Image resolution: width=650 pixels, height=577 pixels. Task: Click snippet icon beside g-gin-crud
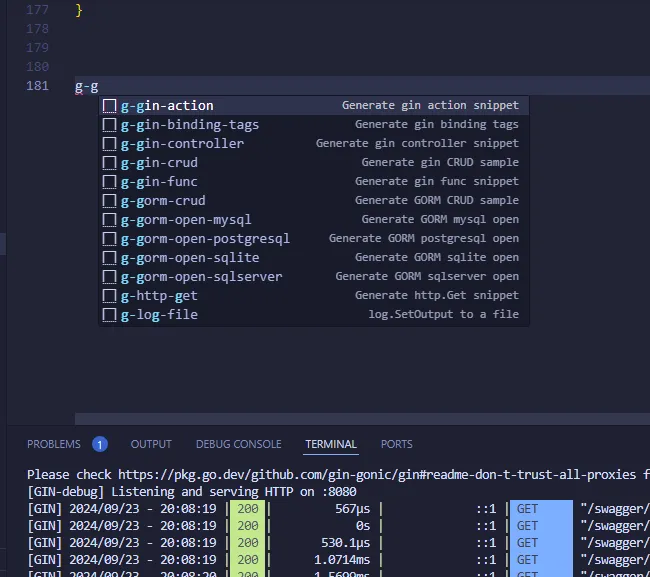tap(110, 163)
